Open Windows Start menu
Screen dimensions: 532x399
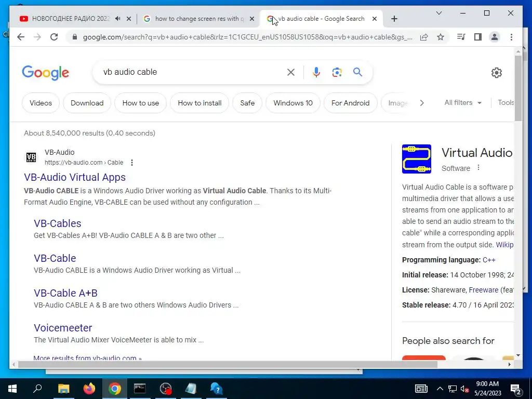coord(12,389)
